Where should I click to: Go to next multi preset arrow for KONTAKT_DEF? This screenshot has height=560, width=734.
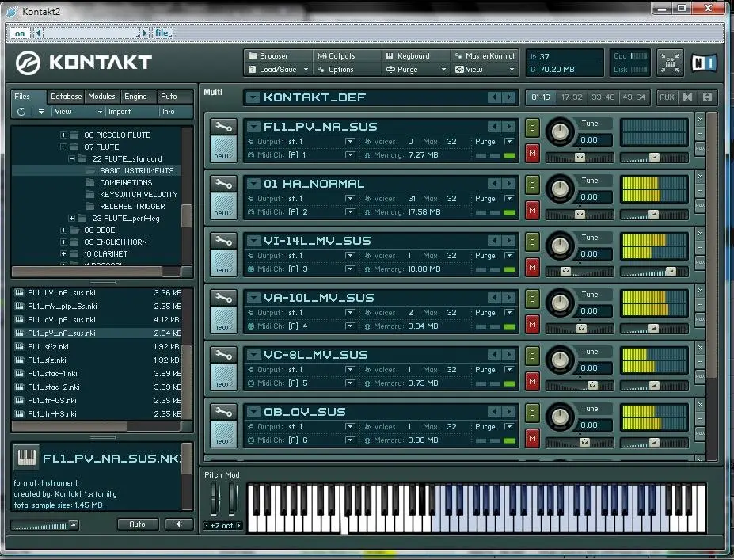(x=509, y=97)
